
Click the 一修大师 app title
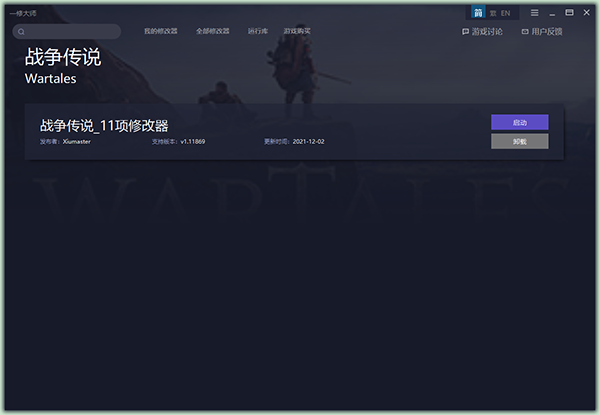[23, 13]
